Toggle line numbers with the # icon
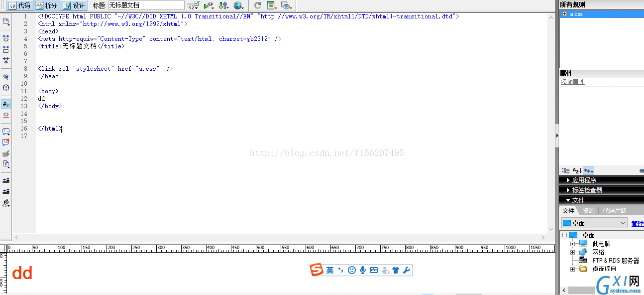The image size is (644, 295). pyautogui.click(x=6, y=104)
